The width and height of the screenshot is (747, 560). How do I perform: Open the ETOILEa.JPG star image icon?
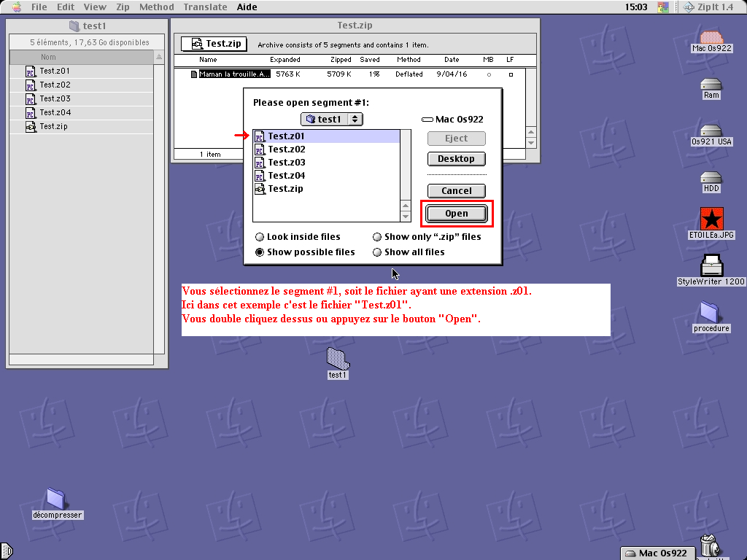pos(711,218)
